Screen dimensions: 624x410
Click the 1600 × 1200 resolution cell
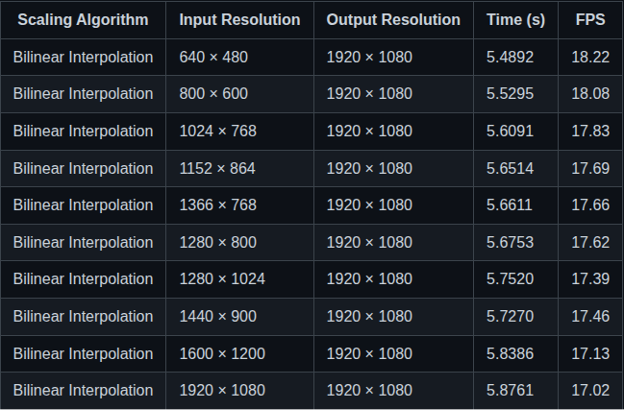pyautogui.click(x=222, y=353)
